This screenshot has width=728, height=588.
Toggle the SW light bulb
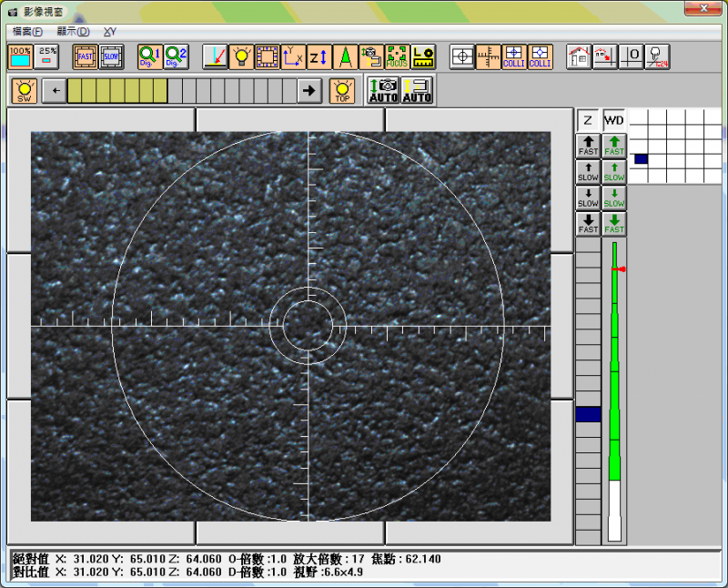[x=25, y=91]
